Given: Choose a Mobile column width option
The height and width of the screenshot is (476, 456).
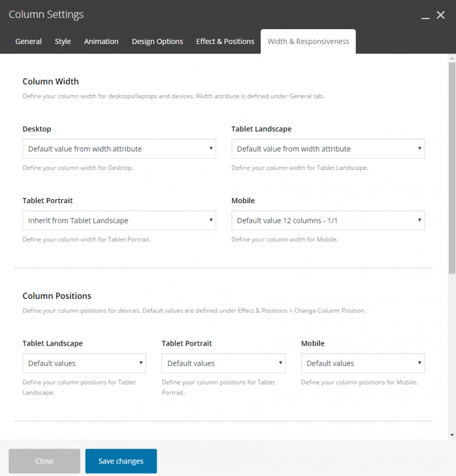Looking at the screenshot, I should point(328,220).
